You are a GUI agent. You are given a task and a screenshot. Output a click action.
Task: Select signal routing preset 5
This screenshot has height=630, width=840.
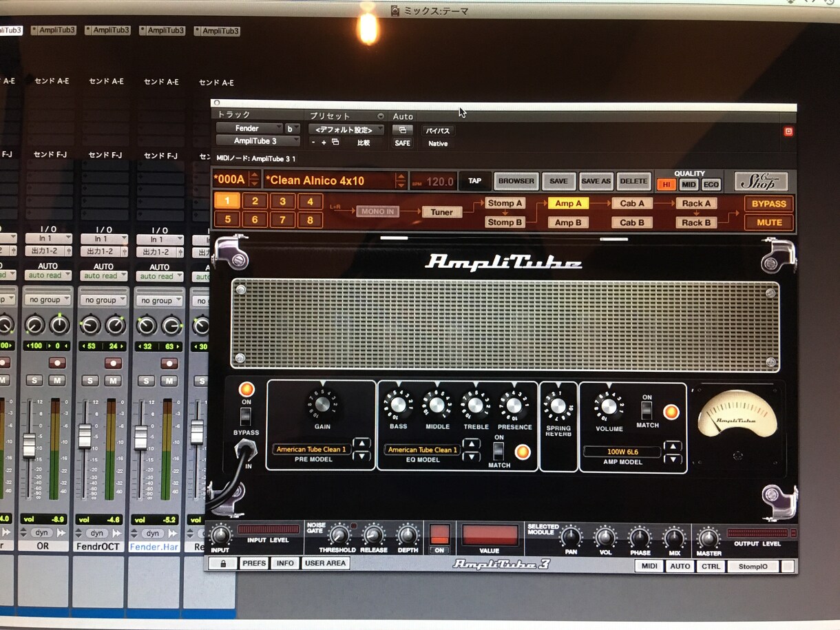227,220
